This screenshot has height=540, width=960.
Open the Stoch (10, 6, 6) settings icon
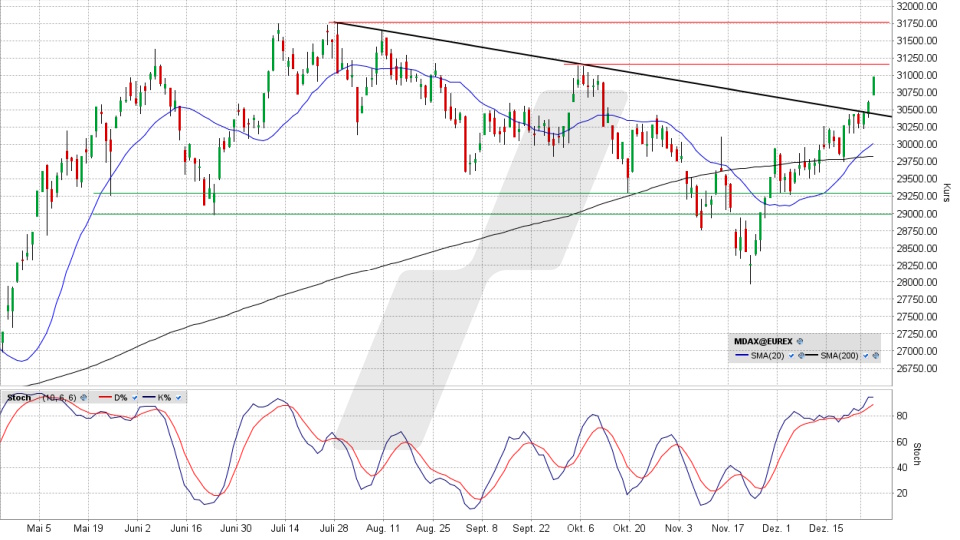click(84, 397)
